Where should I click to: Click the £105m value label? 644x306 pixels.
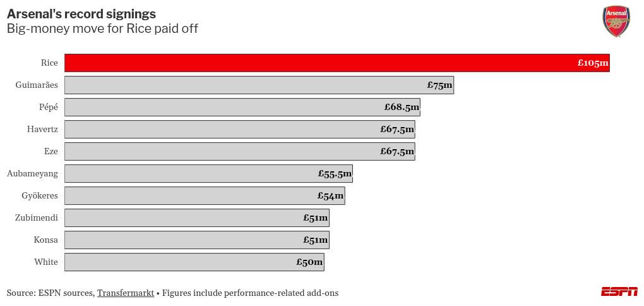tap(593, 63)
